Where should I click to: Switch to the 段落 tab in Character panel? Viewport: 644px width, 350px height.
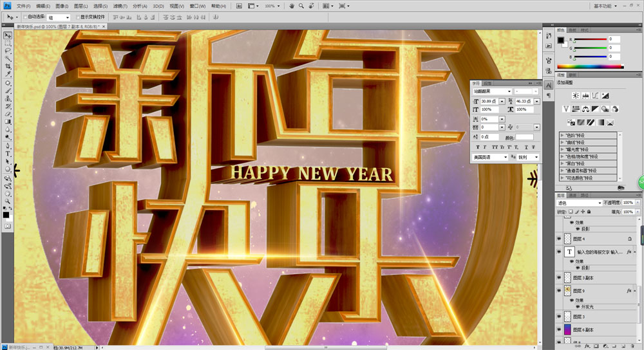point(488,83)
